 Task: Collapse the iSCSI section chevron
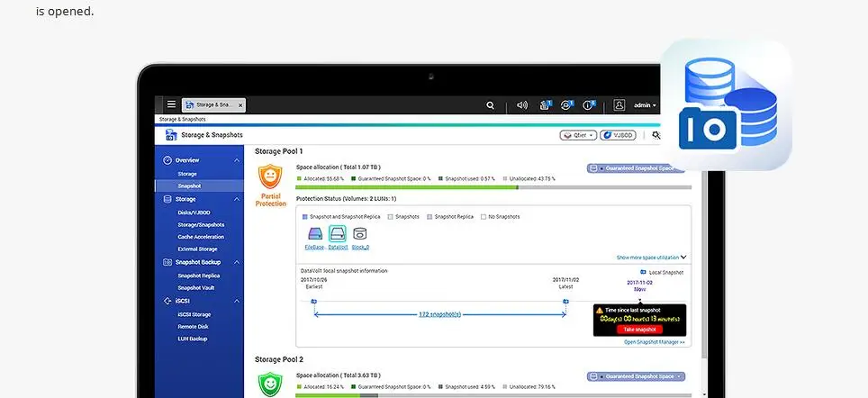[237, 301]
